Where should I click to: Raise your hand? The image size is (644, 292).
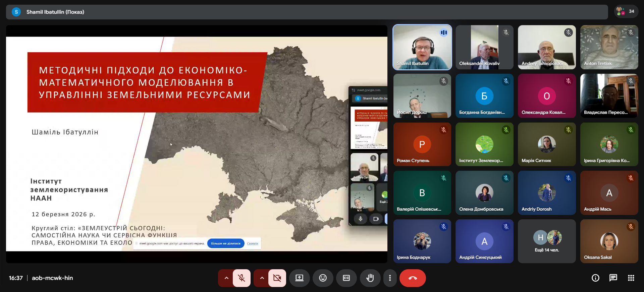(x=370, y=278)
